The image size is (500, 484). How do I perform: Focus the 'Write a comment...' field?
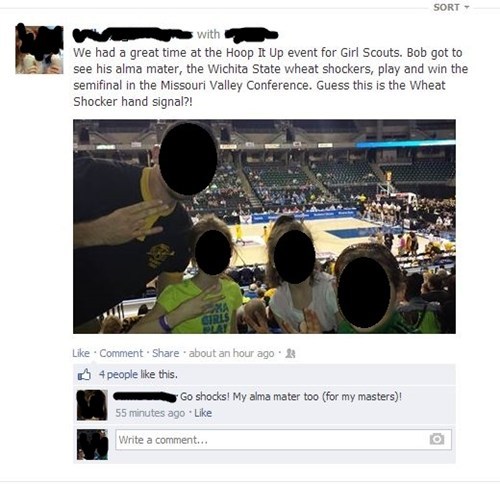(x=283, y=440)
